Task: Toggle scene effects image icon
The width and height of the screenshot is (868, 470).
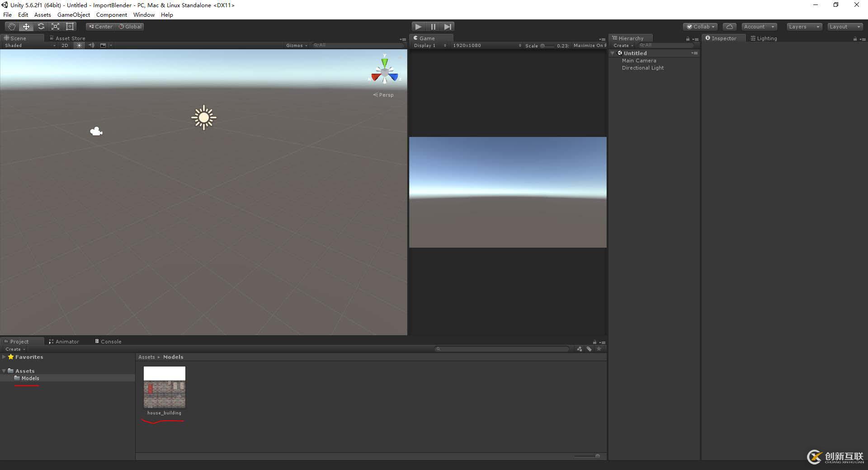Action: click(103, 45)
